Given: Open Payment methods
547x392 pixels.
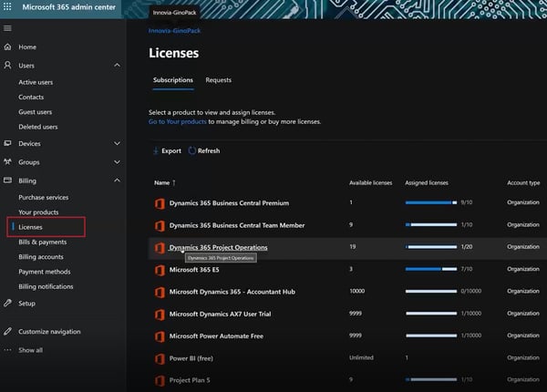Looking at the screenshot, I should (45, 272).
